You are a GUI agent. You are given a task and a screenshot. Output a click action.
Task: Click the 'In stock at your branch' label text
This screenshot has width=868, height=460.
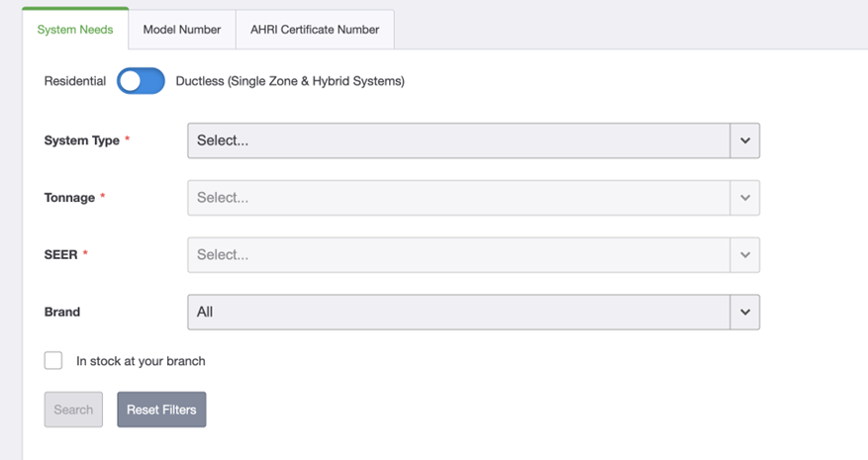coord(141,361)
